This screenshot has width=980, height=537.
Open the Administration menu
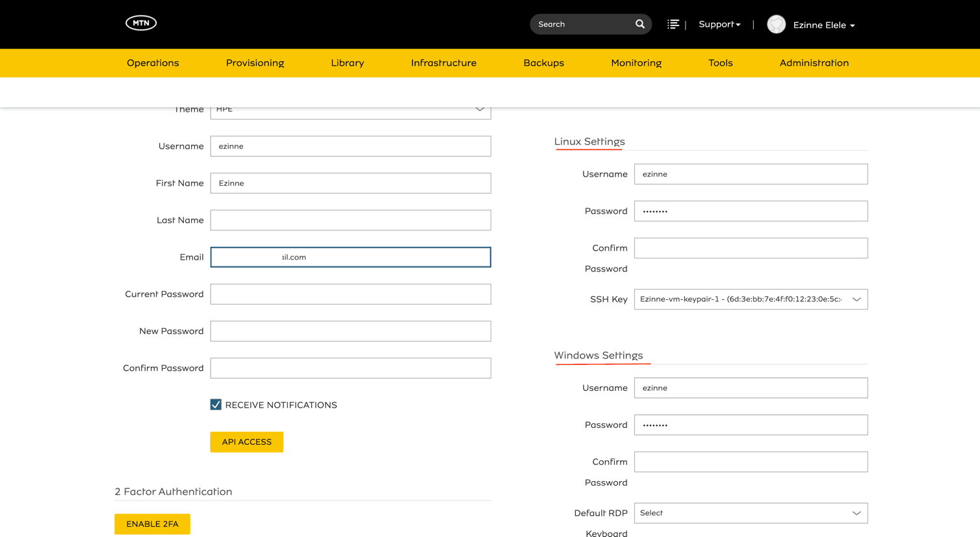click(814, 63)
